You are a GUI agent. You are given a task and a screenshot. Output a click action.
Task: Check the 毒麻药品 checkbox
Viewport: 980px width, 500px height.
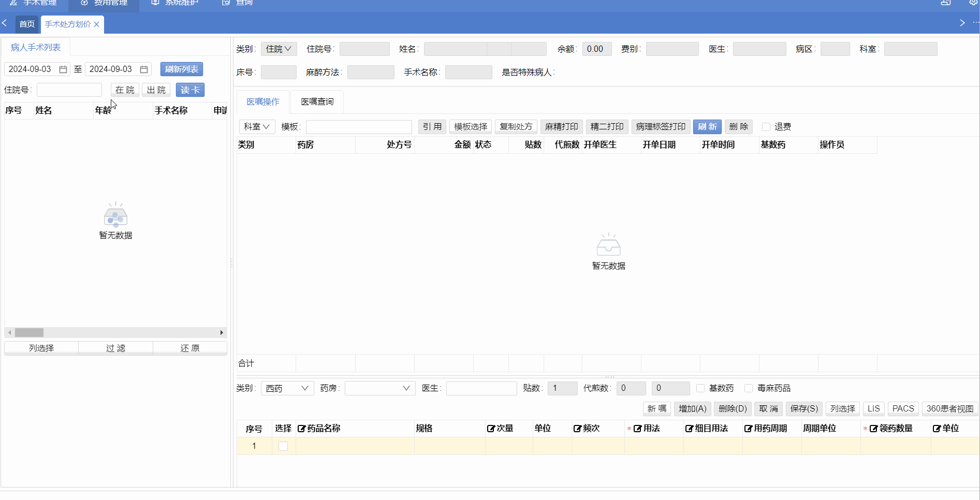(749, 388)
